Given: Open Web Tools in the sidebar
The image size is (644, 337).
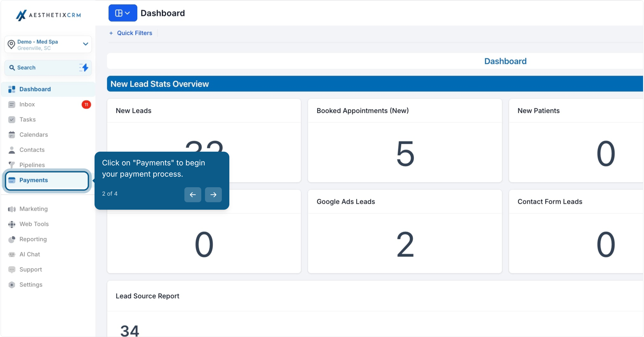Looking at the screenshot, I should 48,224.
